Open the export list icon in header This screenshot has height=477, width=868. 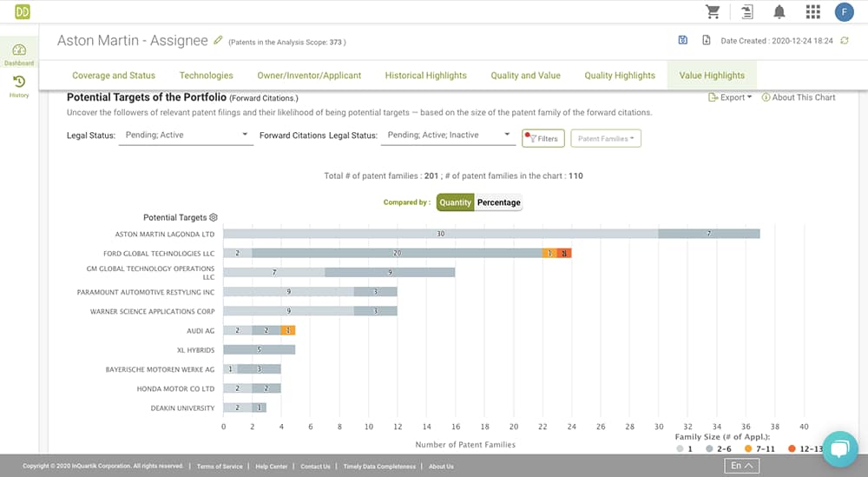[747, 11]
